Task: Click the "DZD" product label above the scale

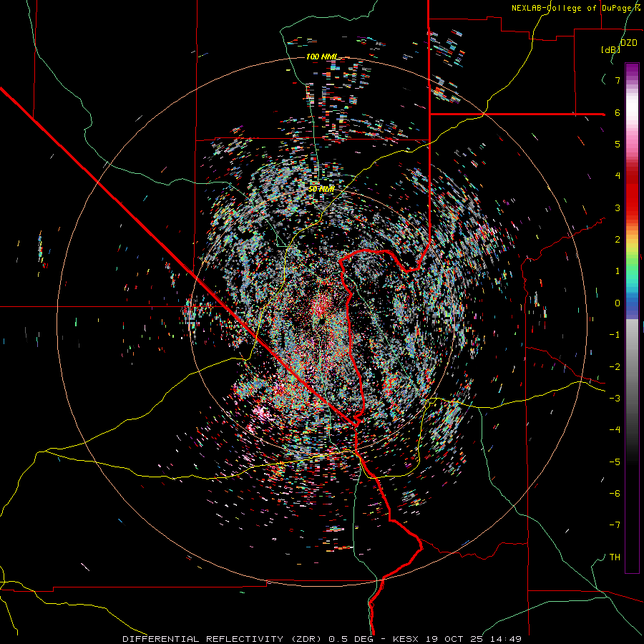Action: (629, 43)
